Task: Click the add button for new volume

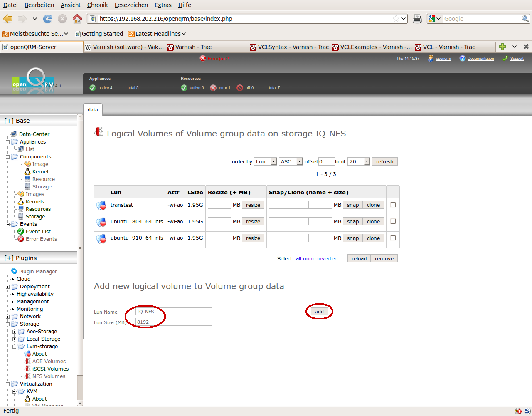Action: pyautogui.click(x=319, y=312)
